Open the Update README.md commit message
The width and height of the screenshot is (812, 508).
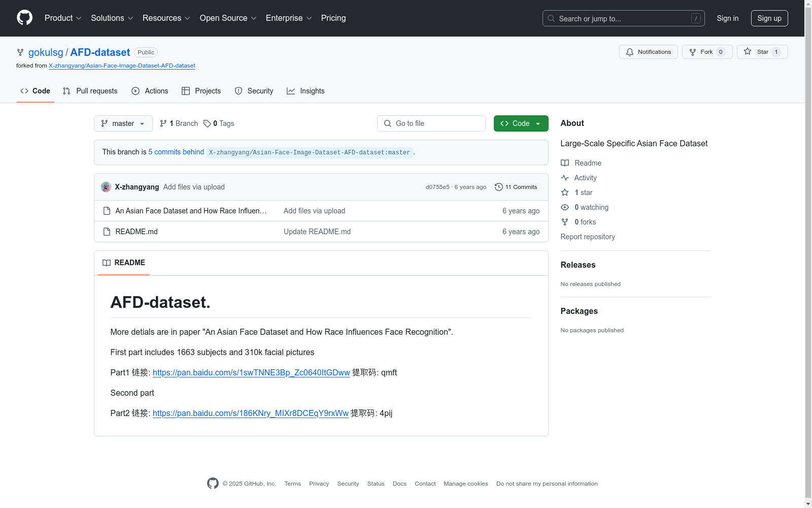tap(317, 232)
